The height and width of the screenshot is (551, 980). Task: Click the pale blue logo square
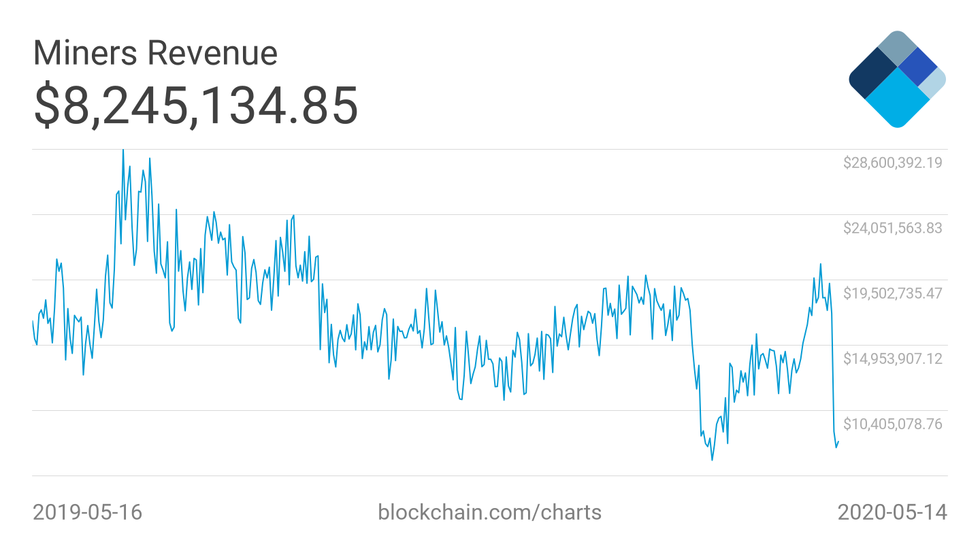tap(933, 83)
